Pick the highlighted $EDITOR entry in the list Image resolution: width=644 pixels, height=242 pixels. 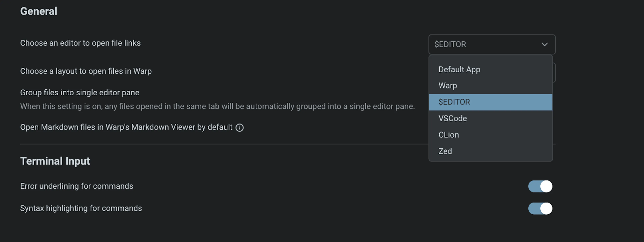click(x=454, y=102)
